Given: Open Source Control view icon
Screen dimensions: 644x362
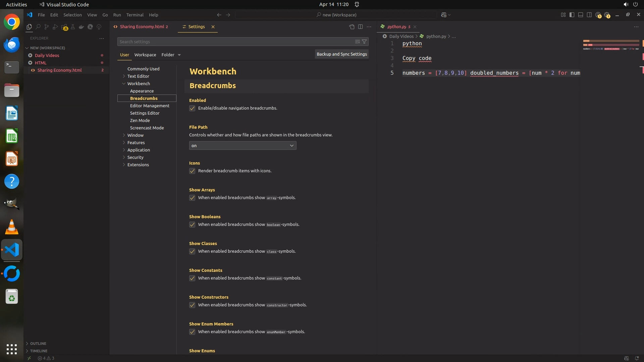Looking at the screenshot, I should click(x=47, y=27).
